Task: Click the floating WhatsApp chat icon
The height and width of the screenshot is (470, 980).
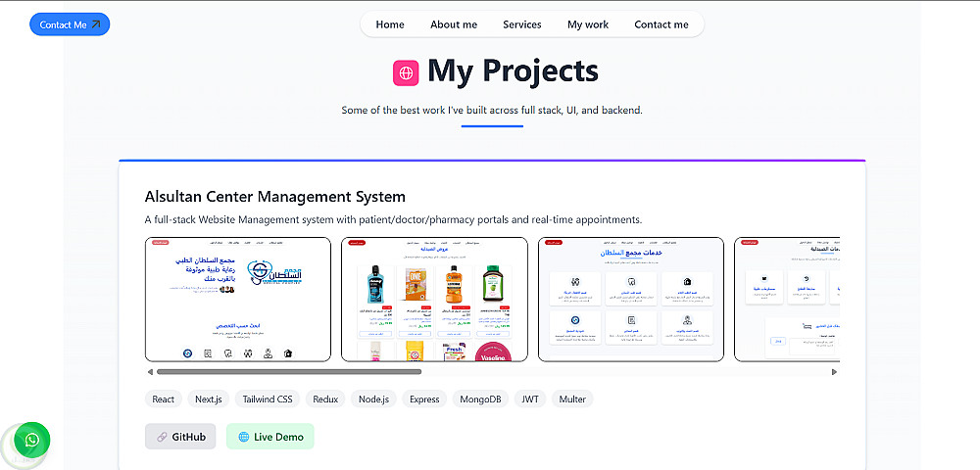Action: click(32, 440)
